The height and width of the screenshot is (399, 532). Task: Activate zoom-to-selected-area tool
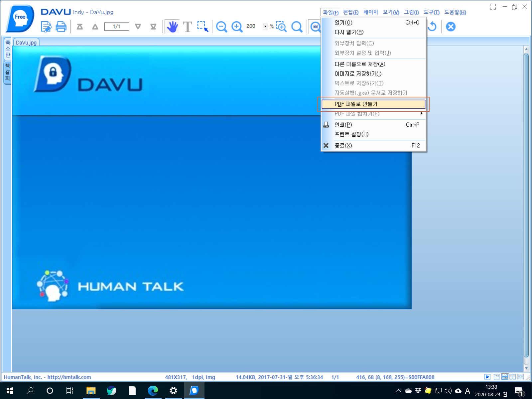(281, 27)
